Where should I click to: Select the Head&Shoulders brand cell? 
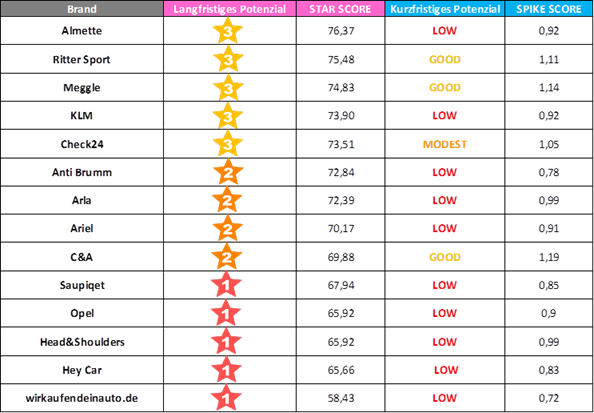(82, 342)
